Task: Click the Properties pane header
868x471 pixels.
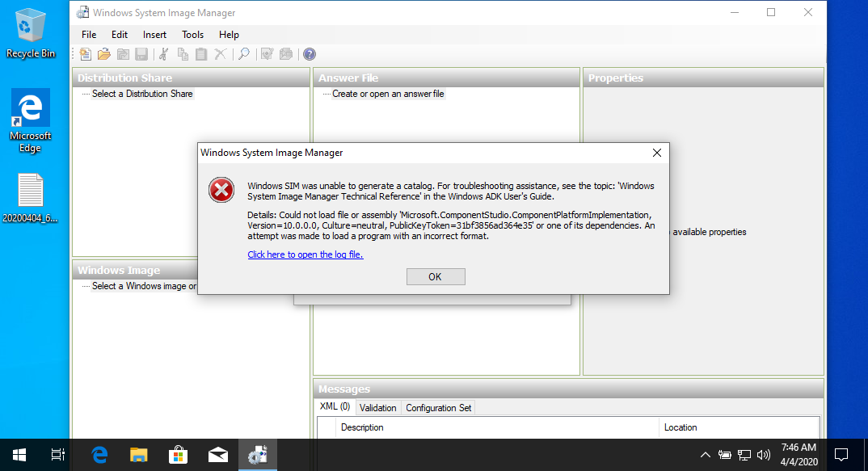Action: click(x=703, y=78)
